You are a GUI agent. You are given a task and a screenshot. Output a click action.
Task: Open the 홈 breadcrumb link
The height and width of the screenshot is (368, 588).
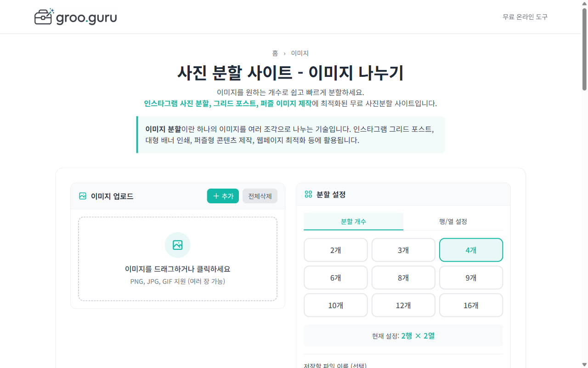pyautogui.click(x=274, y=53)
